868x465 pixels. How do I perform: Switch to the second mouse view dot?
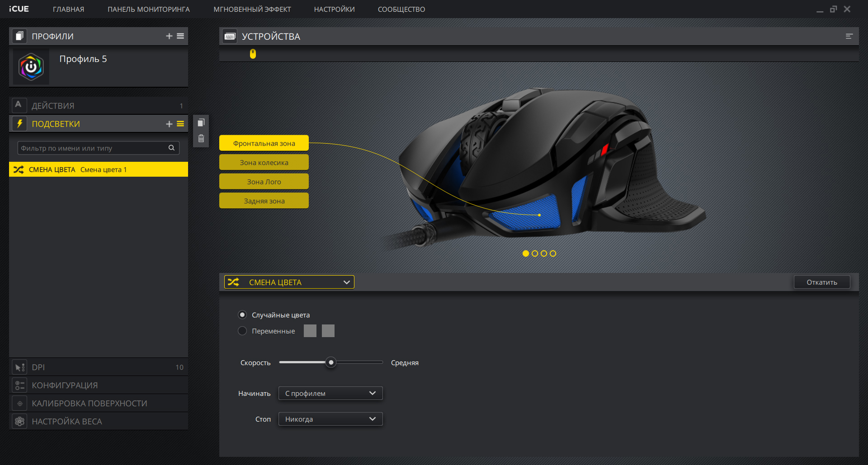coord(535,254)
